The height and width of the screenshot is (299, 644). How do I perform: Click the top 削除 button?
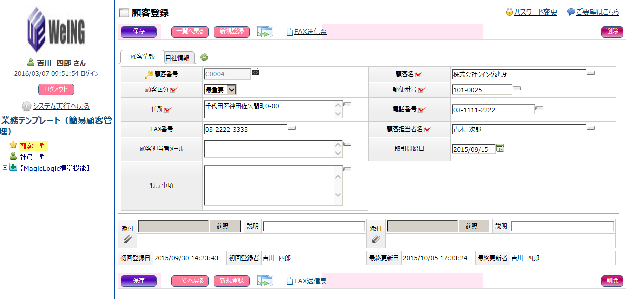coord(612,31)
